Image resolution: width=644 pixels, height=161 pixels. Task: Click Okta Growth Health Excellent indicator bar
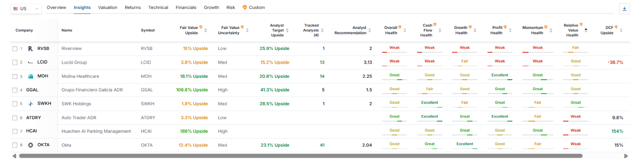465,149
